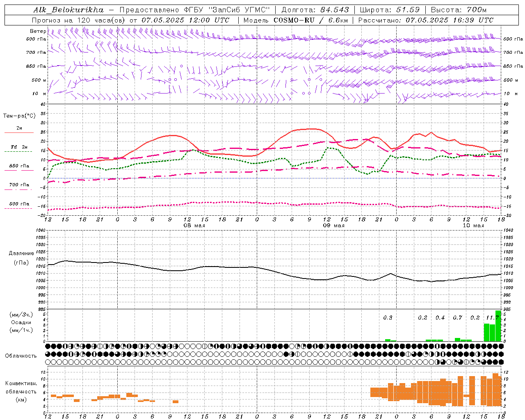Viewport: 525px width, 420px height.
Task: Select the 'Давление' pressure panel label
Action: pos(21,253)
